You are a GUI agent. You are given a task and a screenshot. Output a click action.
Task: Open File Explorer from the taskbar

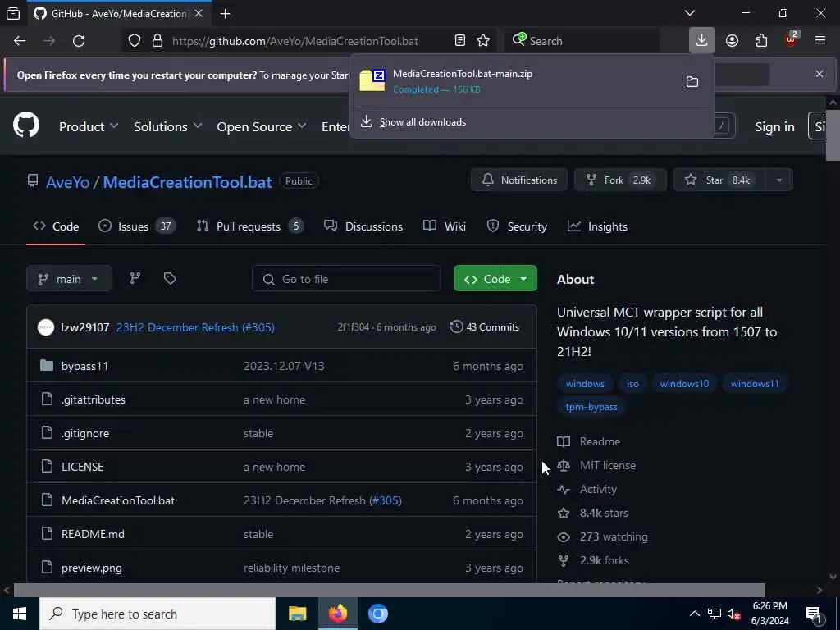(x=297, y=614)
